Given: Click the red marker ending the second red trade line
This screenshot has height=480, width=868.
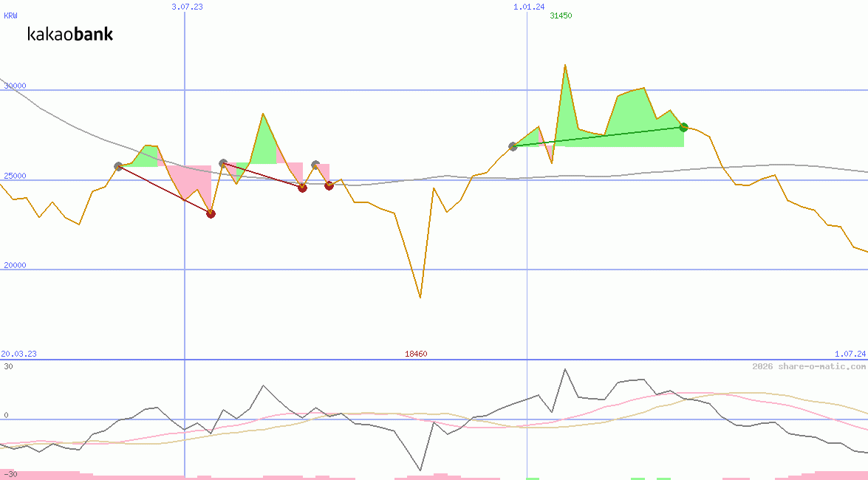Looking at the screenshot, I should click(x=302, y=188).
